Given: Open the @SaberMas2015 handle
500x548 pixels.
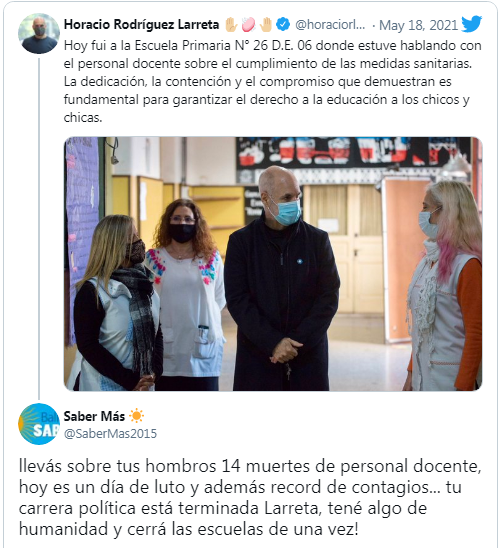Looking at the screenshot, I should tap(110, 434).
